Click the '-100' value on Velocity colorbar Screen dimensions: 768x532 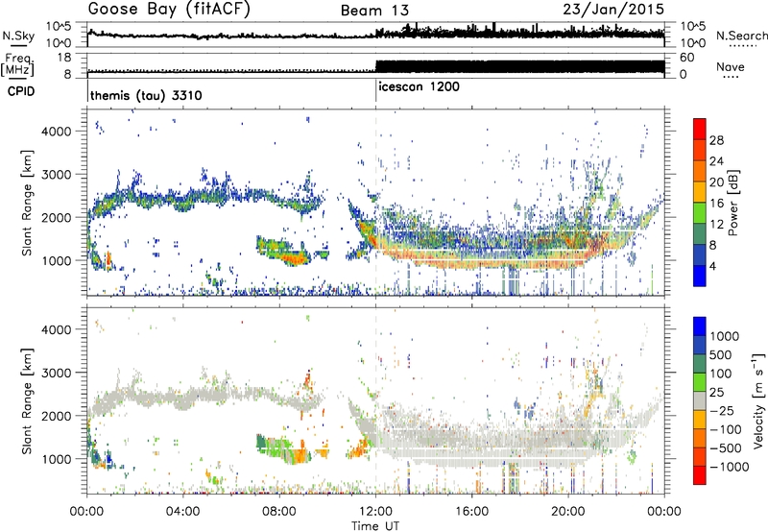[x=726, y=429]
